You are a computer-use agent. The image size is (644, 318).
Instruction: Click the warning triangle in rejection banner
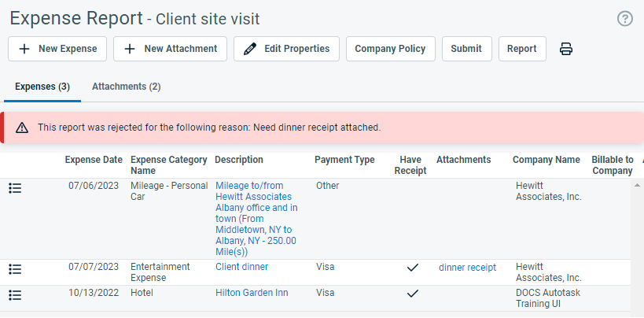tap(22, 128)
